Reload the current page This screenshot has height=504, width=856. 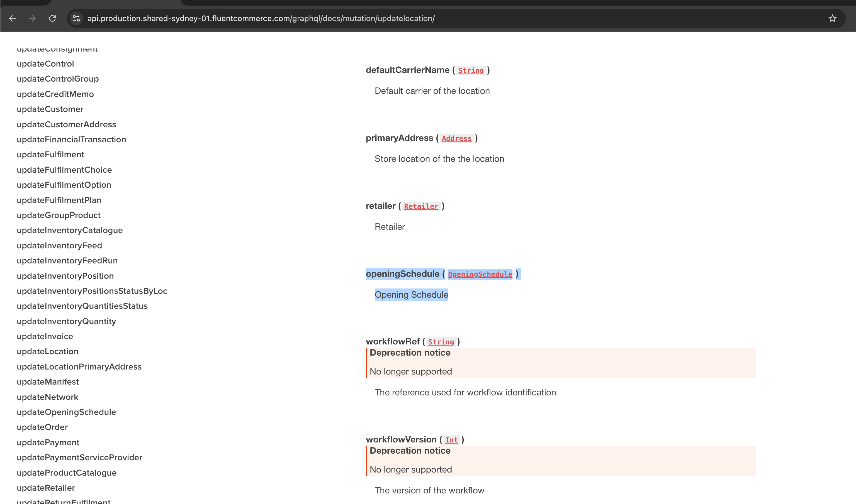tap(52, 18)
